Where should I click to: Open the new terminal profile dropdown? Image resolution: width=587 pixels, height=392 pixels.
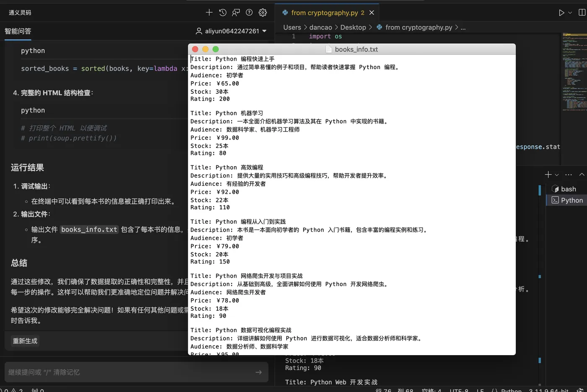pyautogui.click(x=557, y=175)
